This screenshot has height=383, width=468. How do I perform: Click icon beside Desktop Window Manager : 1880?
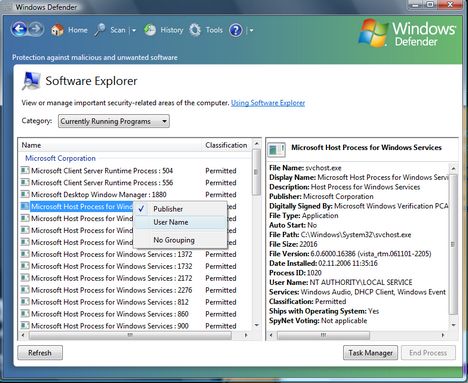tap(25, 194)
